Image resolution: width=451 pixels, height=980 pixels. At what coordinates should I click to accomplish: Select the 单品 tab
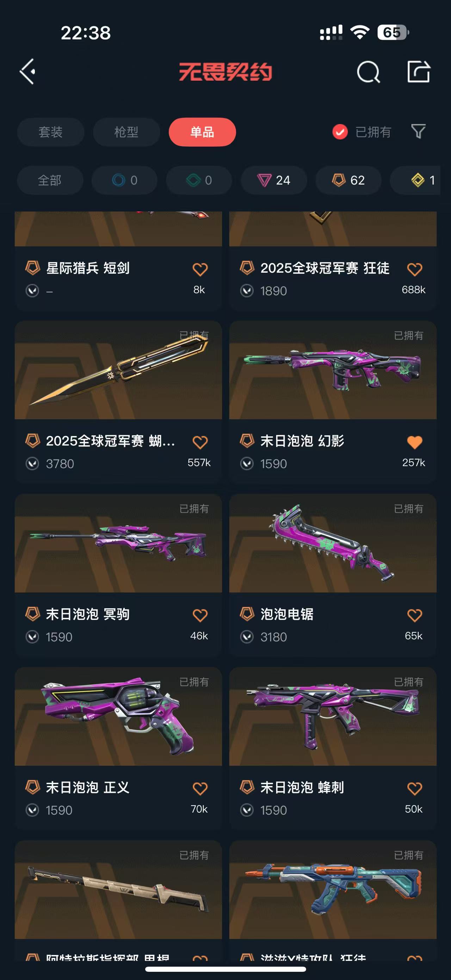[x=202, y=132]
